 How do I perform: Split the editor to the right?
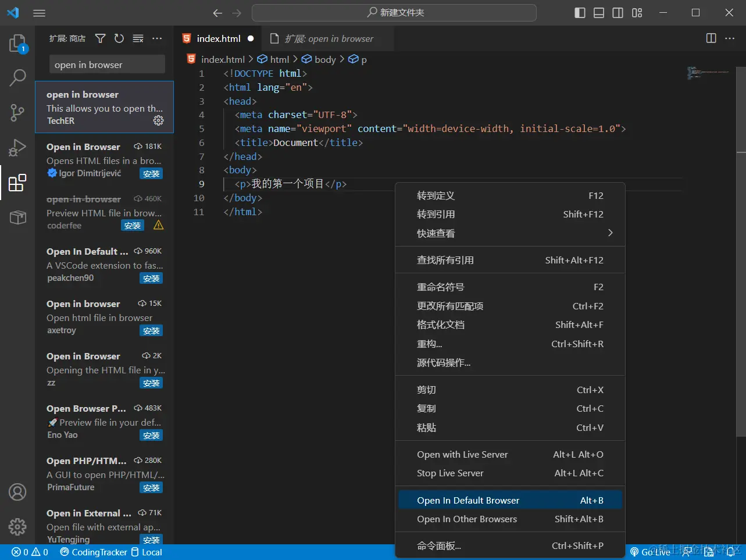[x=711, y=38]
